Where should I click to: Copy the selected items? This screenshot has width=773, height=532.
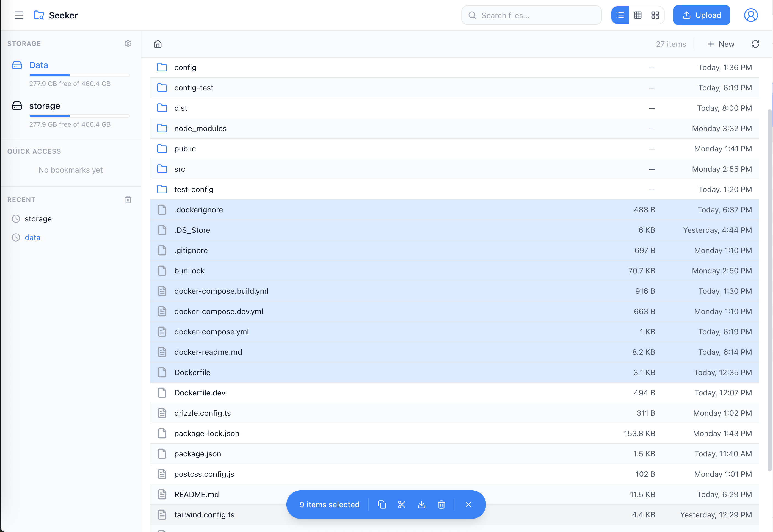[382, 504]
